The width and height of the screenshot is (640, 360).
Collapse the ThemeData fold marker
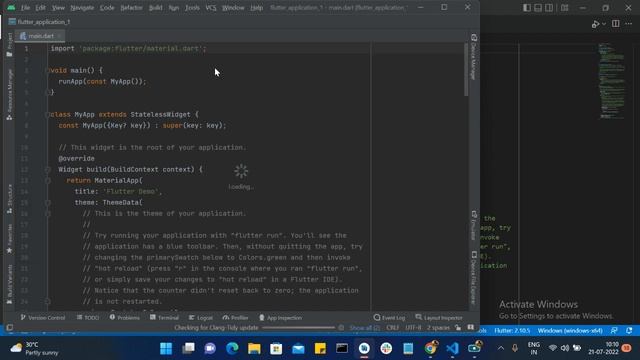pyautogui.click(x=48, y=202)
